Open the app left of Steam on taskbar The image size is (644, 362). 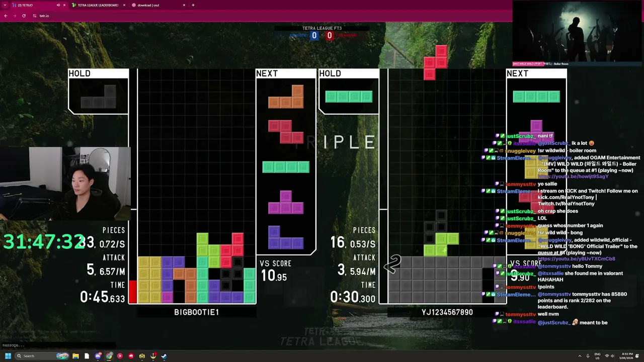[153, 356]
